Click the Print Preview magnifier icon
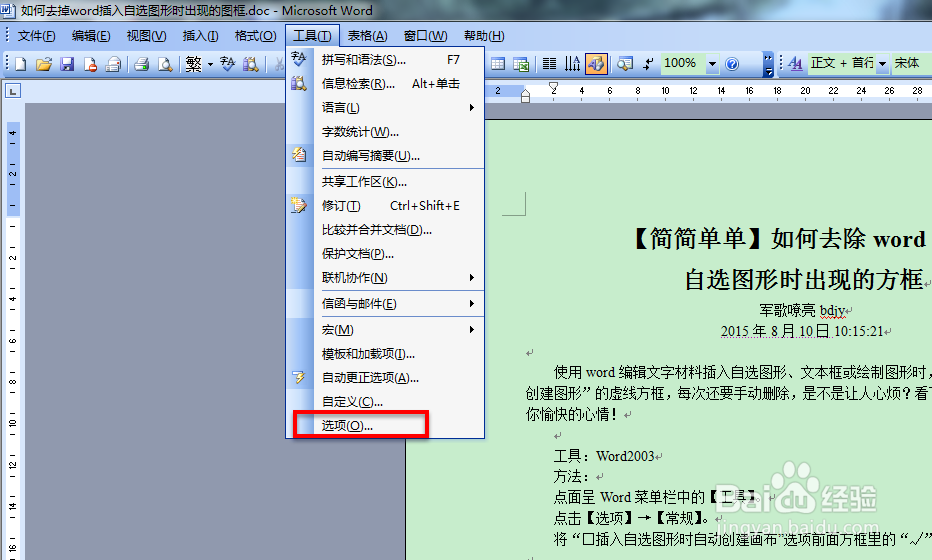This screenshot has width=932, height=560. pyautogui.click(x=165, y=64)
